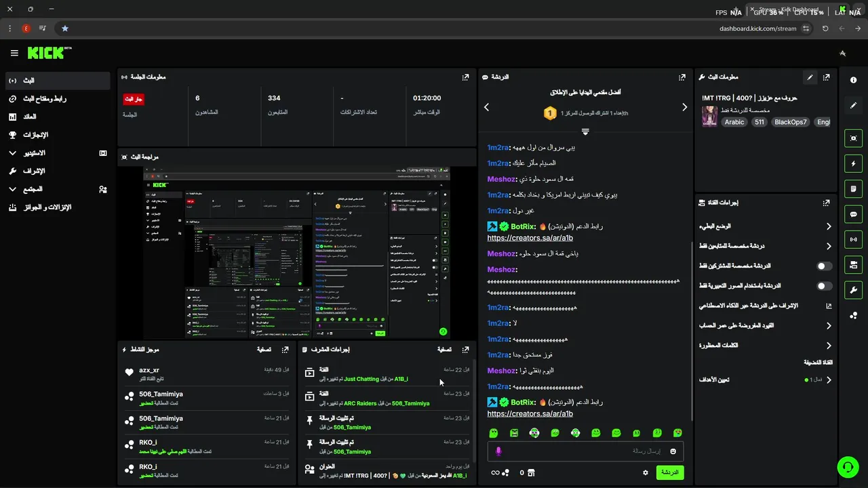Toggle the chat widget in right rail
868x488 pixels.
click(x=853, y=214)
